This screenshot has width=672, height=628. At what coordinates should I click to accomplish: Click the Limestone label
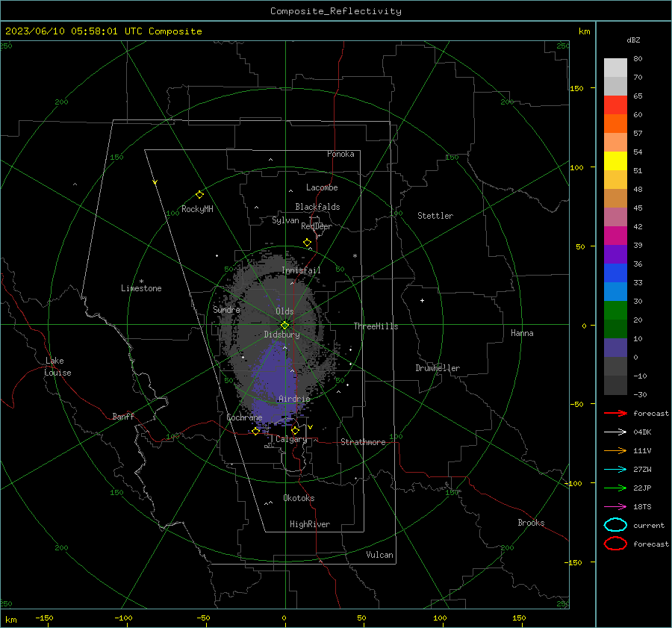[141, 288]
